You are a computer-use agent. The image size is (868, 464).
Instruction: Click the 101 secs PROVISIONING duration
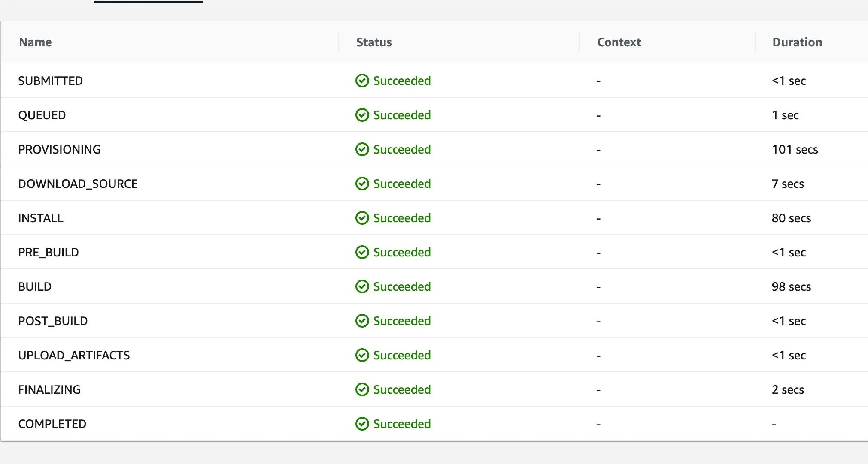[795, 149]
